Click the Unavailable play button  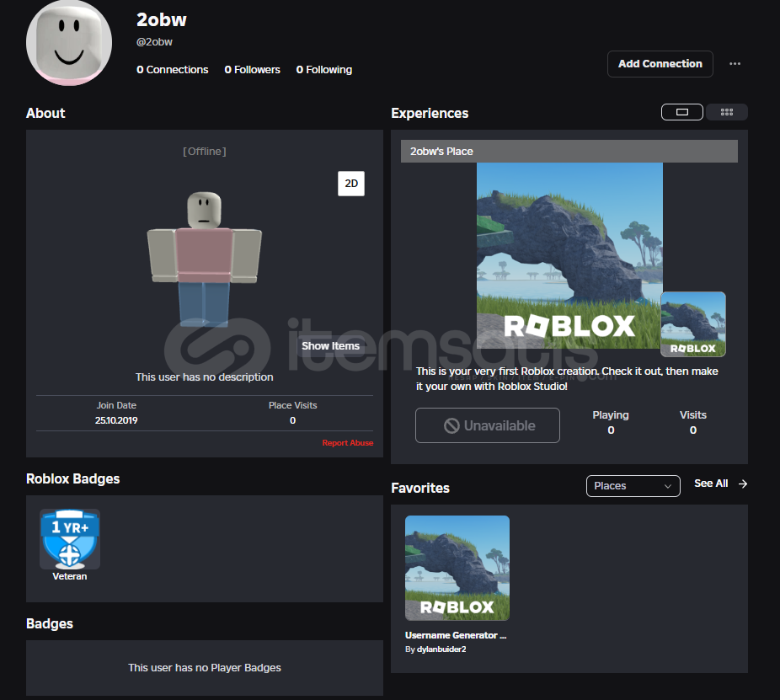[487, 426]
